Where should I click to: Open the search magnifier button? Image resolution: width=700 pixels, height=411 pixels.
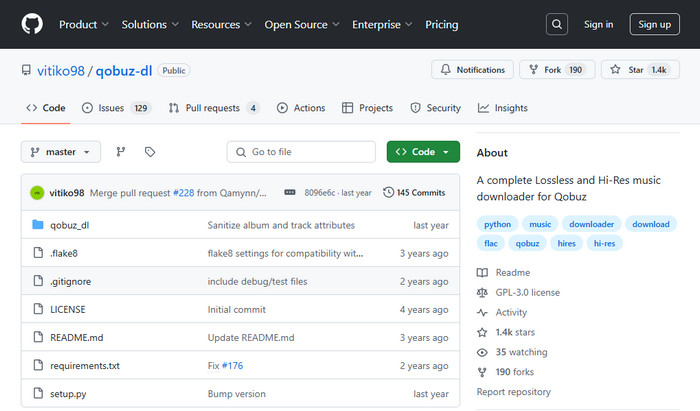click(x=557, y=24)
